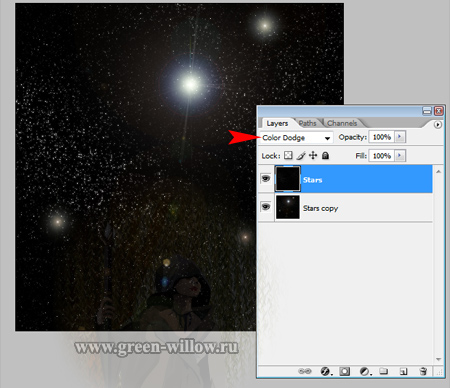
Task: Toggle lock image pixels brush icon
Action: 301,156
